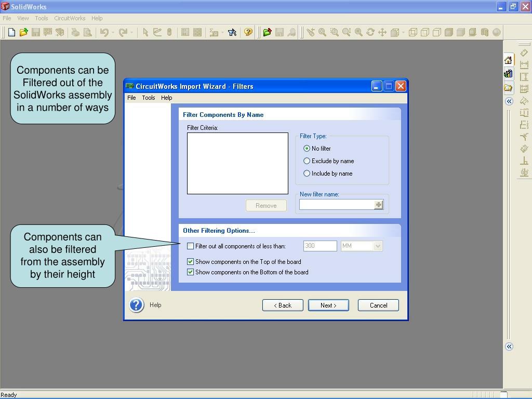Click the Print icon
The image size is (532, 399).
(75, 32)
